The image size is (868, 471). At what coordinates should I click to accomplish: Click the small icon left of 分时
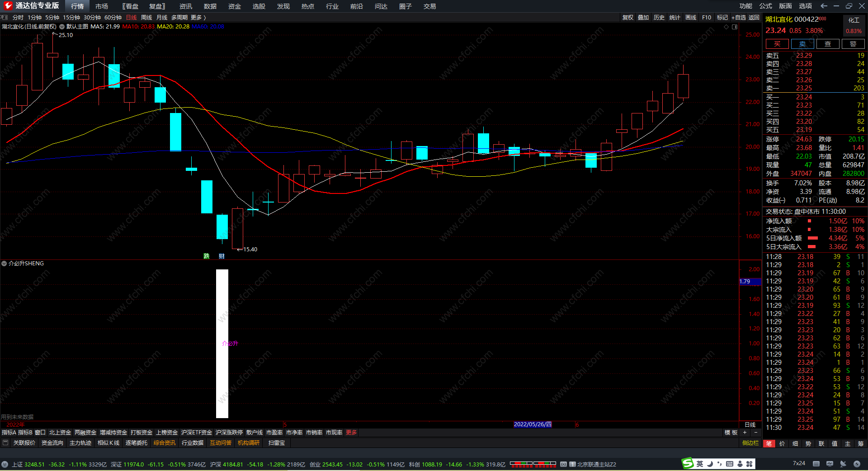point(5,17)
